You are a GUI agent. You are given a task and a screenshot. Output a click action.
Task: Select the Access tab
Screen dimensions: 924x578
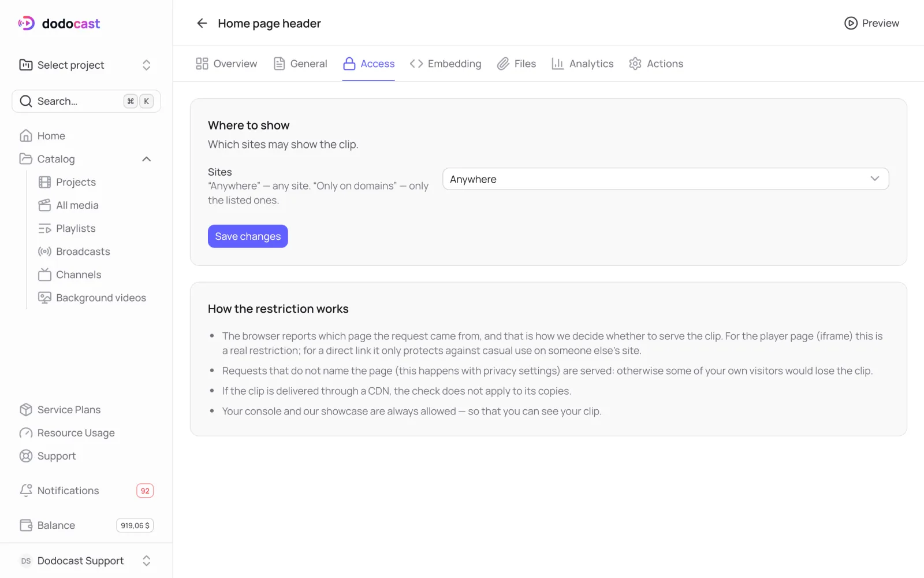pyautogui.click(x=368, y=64)
